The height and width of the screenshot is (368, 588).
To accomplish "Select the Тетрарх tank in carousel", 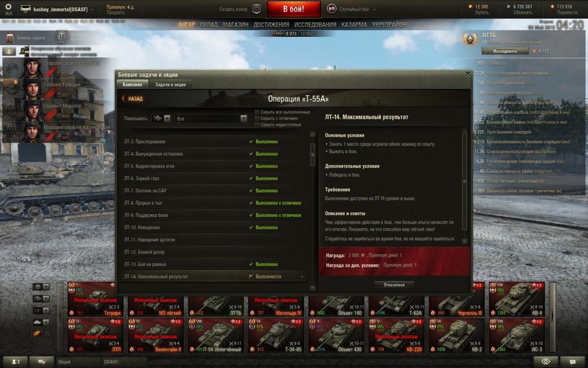I will (95, 299).
